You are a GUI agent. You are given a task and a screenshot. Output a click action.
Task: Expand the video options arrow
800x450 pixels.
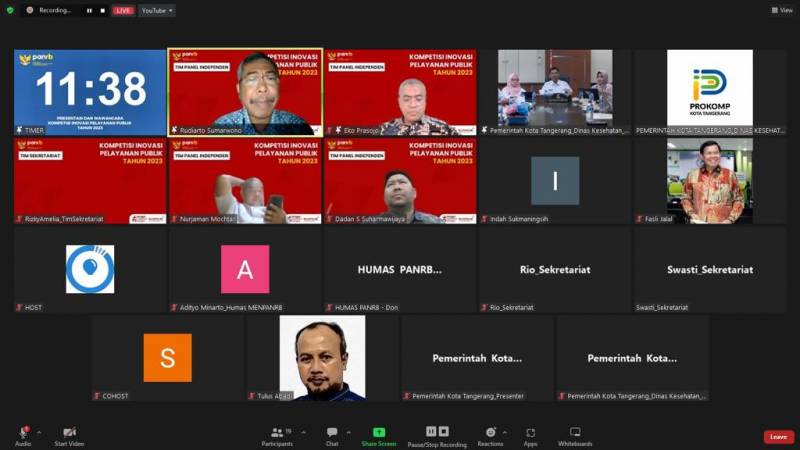[x=86, y=432]
